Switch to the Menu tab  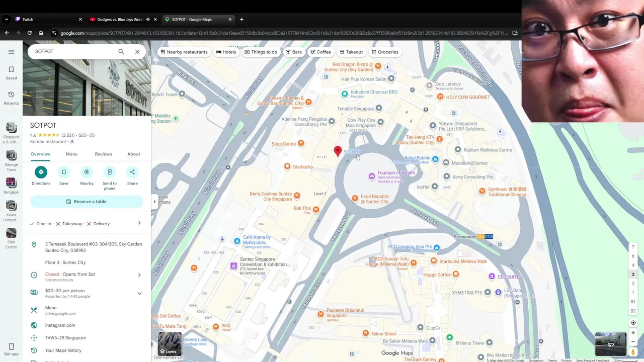pyautogui.click(x=71, y=154)
